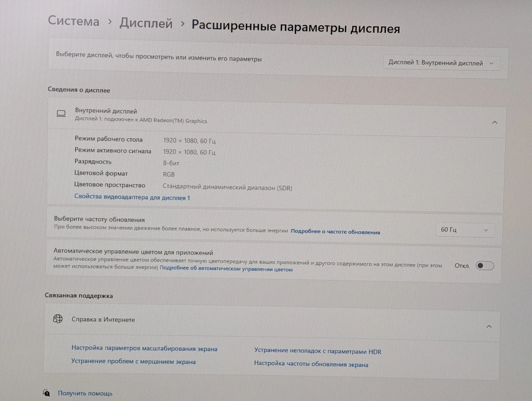Open Устранение неполадок с параметрами HDR
Screen dimensions: 532x401
pos(318,351)
